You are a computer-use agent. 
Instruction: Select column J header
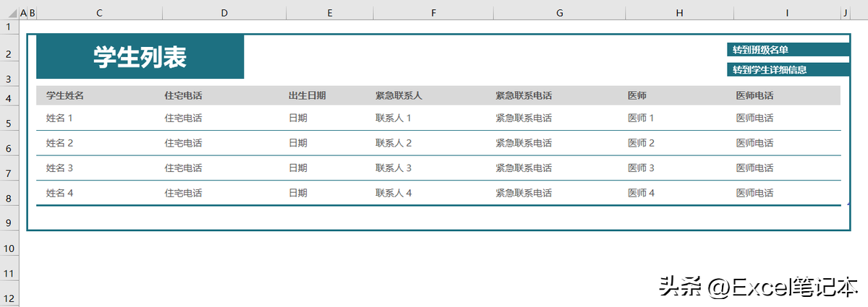coord(845,14)
